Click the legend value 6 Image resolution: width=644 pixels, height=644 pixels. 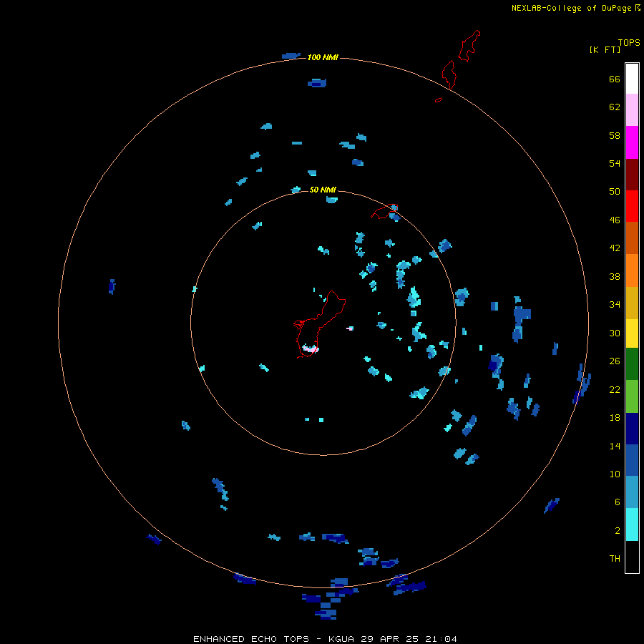[x=617, y=502]
